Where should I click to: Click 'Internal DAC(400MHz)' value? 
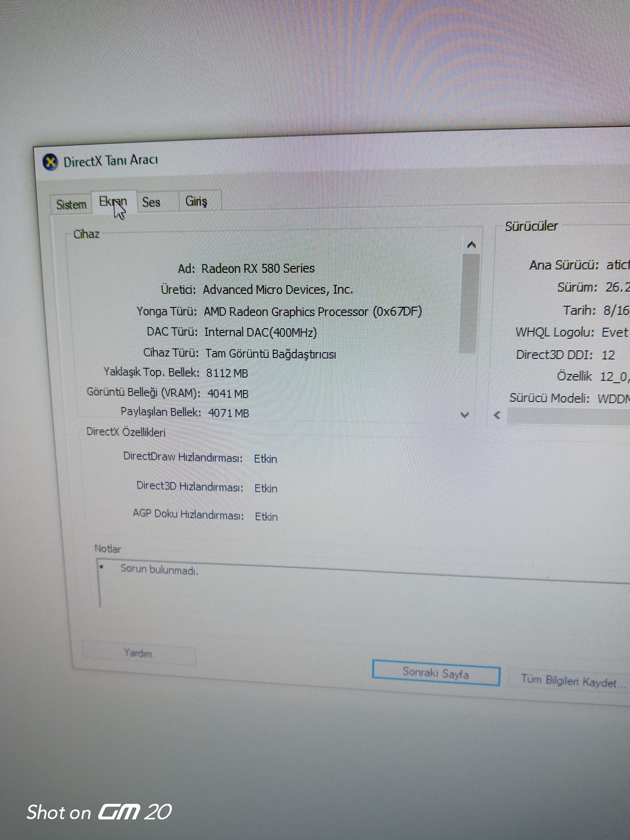pyautogui.click(x=260, y=332)
